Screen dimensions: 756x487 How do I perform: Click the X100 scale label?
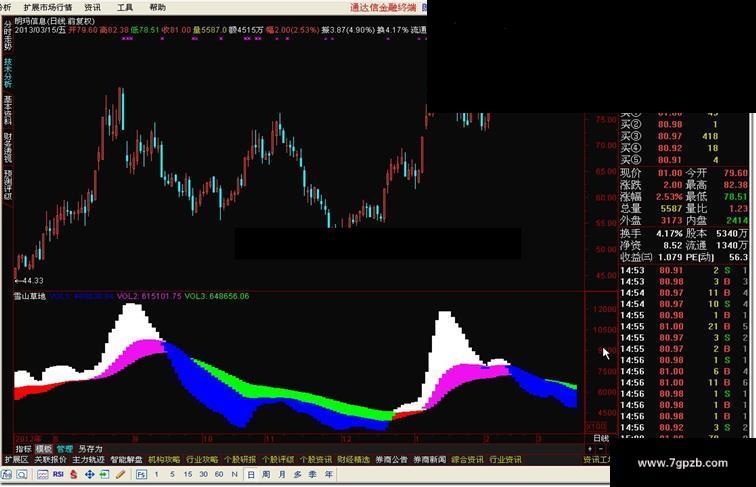point(596,426)
